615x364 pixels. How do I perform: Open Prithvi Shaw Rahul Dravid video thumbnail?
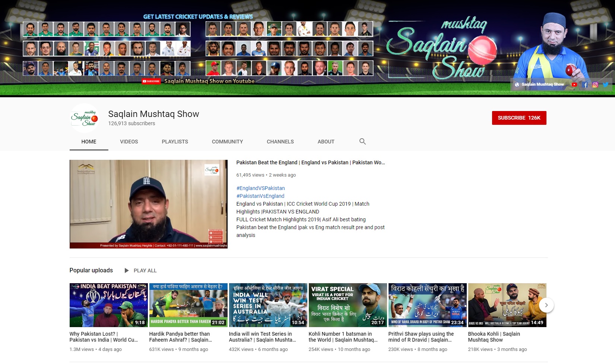[x=428, y=305]
